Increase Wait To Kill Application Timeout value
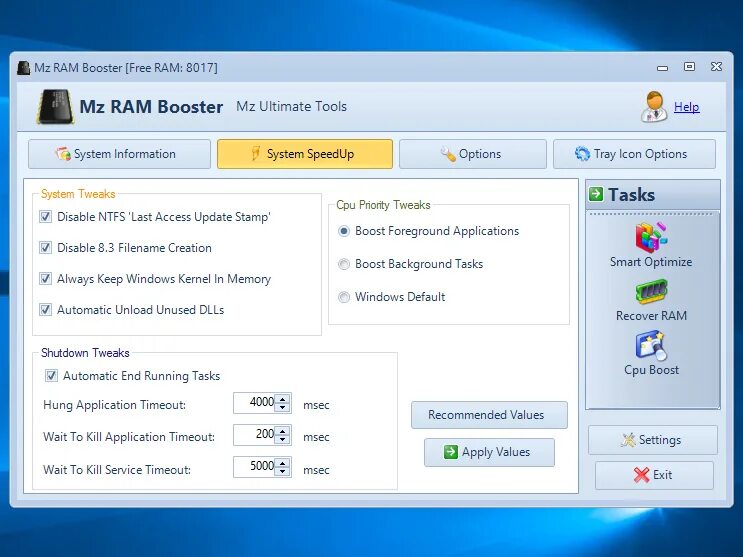The height and width of the screenshot is (557, 743). point(283,431)
